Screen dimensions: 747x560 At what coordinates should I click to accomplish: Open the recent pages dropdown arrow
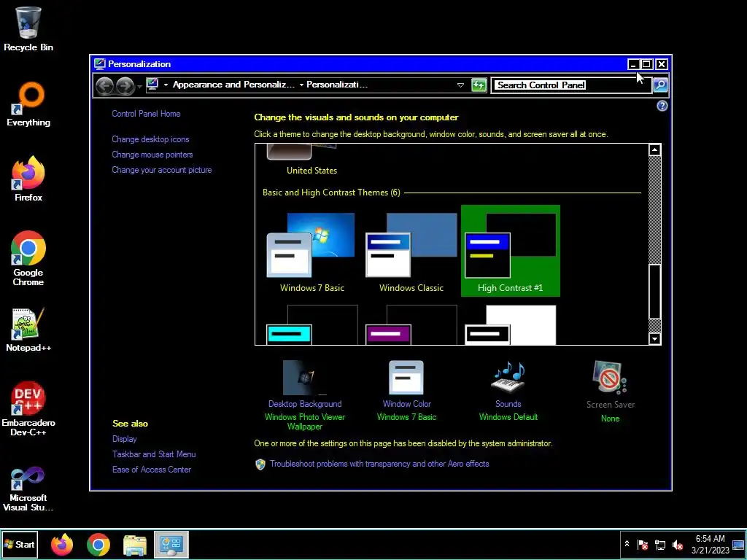pyautogui.click(x=139, y=86)
